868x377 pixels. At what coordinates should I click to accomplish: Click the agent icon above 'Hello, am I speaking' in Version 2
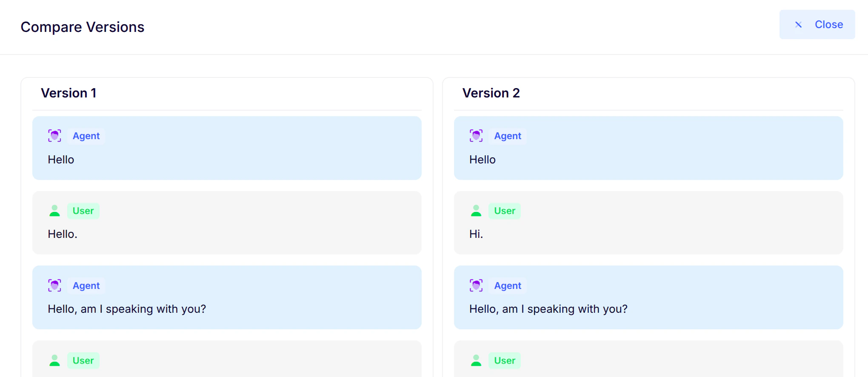pos(476,286)
